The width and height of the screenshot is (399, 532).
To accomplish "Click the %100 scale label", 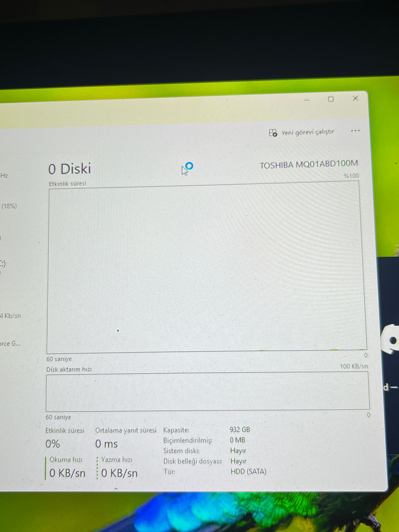I will [x=351, y=176].
